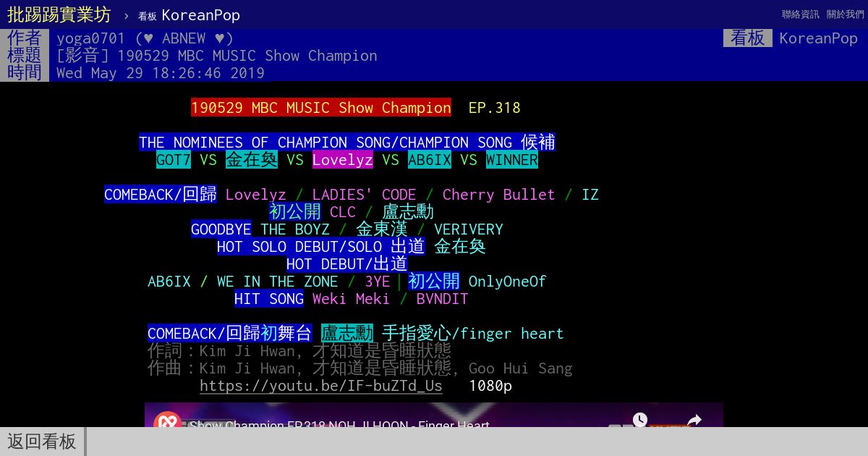
Task: Click the HIT SONG label
Action: pos(269,299)
